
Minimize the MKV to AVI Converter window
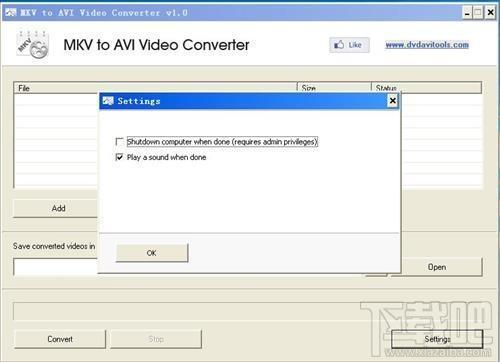(x=467, y=13)
